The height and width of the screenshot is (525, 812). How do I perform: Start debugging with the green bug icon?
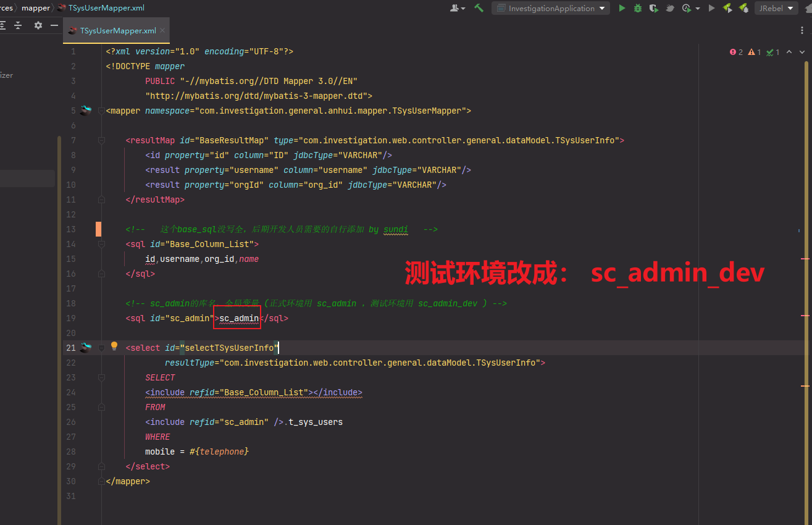point(638,8)
